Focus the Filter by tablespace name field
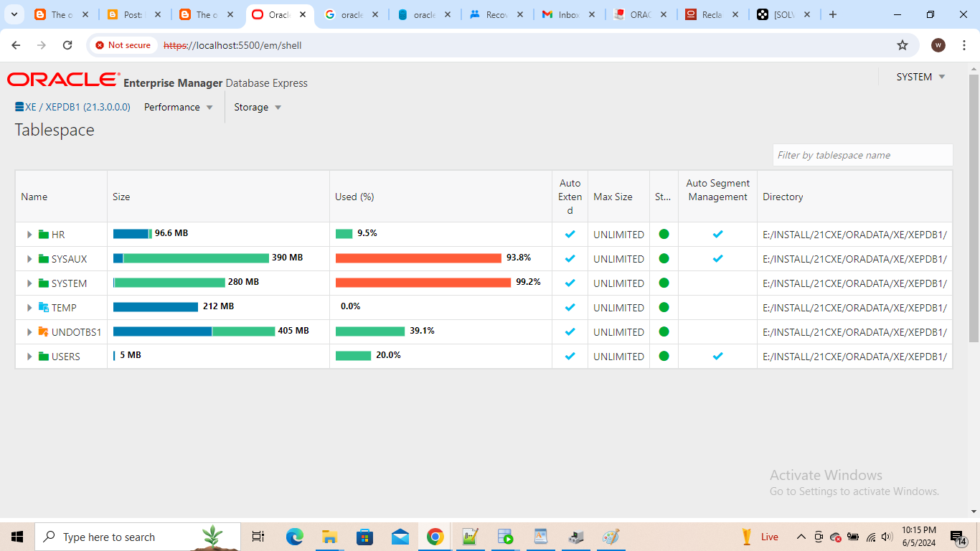Screen dimensions: 980x551 (x=862, y=155)
